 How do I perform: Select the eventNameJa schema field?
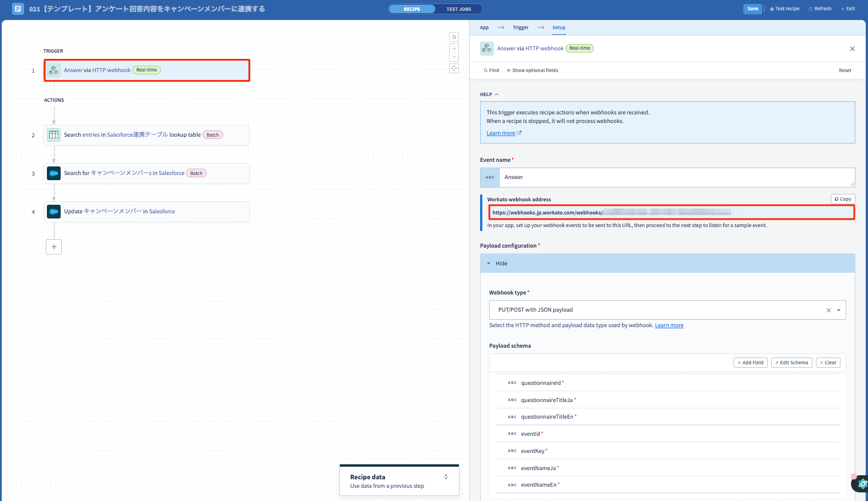(x=667, y=468)
